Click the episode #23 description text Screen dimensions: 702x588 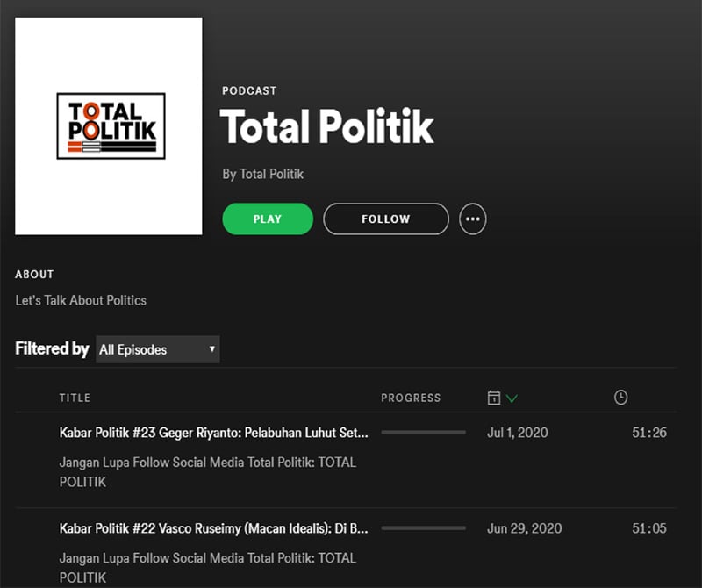[207, 471]
